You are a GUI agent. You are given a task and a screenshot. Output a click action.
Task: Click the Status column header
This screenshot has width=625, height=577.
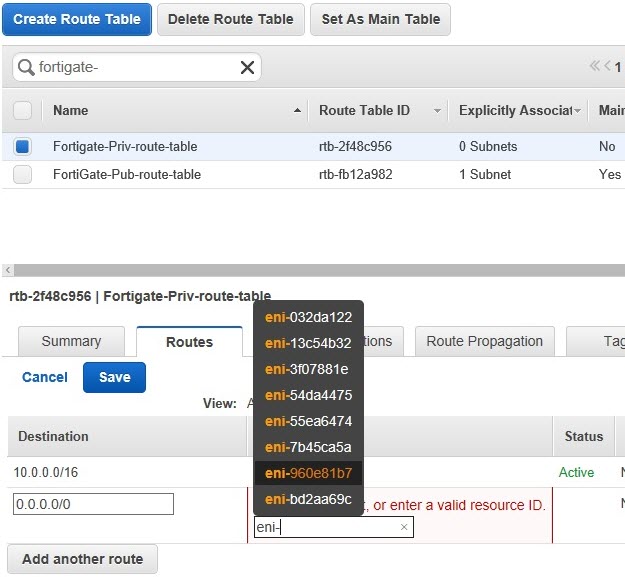584,436
